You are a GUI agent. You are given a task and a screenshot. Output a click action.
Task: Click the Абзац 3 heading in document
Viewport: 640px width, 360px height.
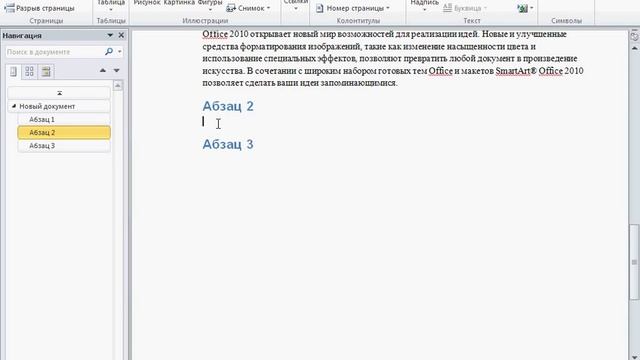click(228, 144)
